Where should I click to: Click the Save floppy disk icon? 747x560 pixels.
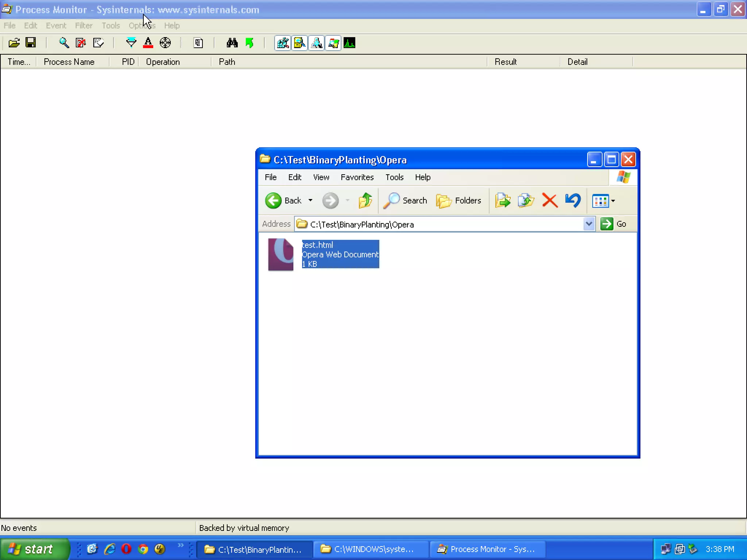click(x=31, y=43)
